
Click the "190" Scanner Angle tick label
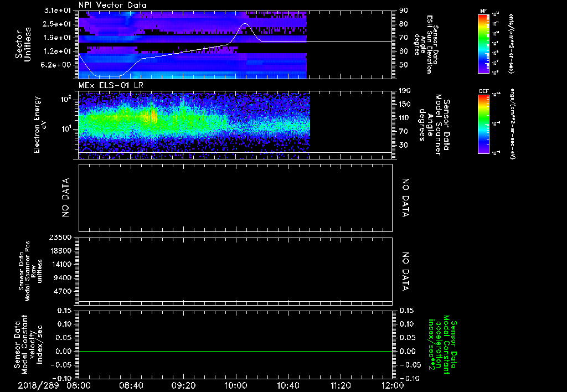(x=404, y=91)
